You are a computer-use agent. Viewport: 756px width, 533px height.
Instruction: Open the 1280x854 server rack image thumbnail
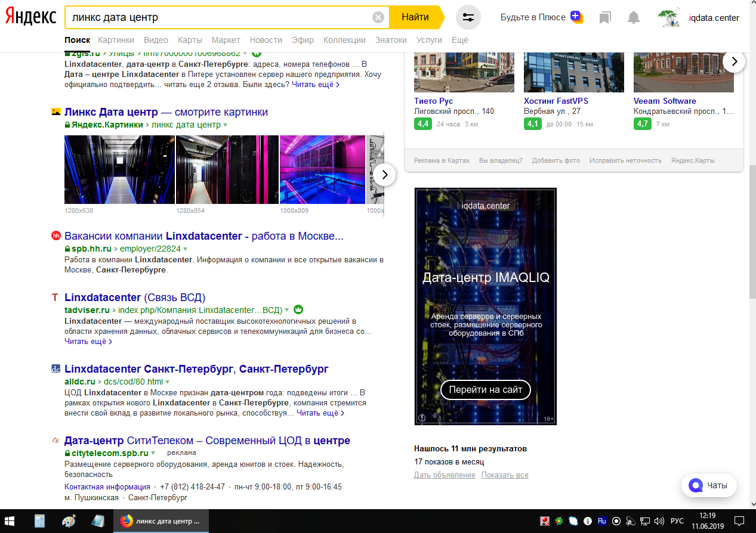pyautogui.click(x=227, y=170)
